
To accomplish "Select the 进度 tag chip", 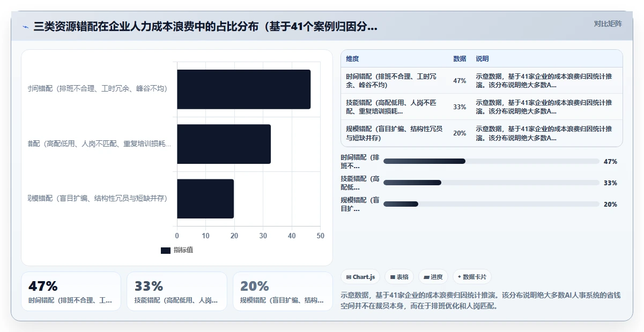I will click(x=433, y=277).
